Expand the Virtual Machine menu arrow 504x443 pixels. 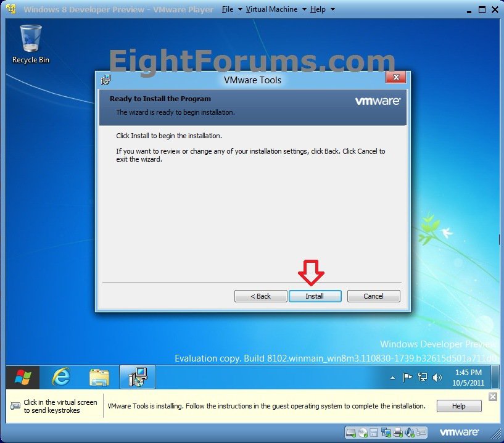(304, 10)
